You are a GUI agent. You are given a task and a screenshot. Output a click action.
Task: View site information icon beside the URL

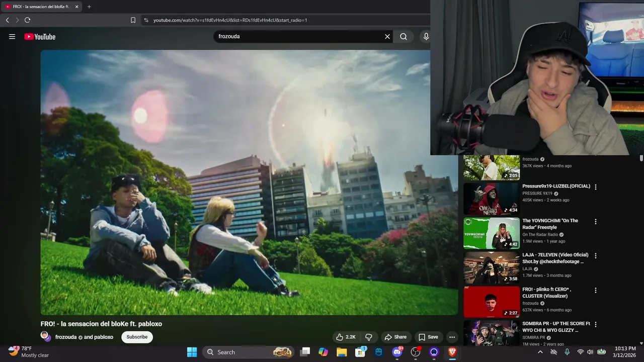click(x=146, y=20)
